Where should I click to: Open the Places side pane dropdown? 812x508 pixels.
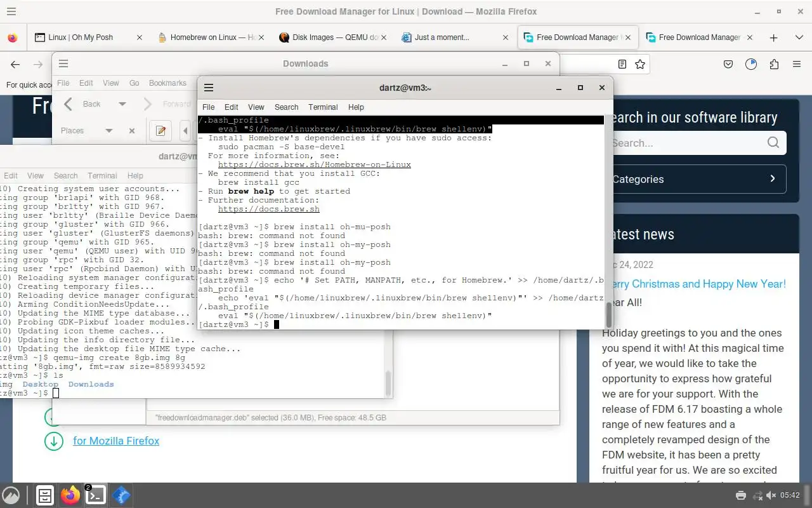coord(108,131)
